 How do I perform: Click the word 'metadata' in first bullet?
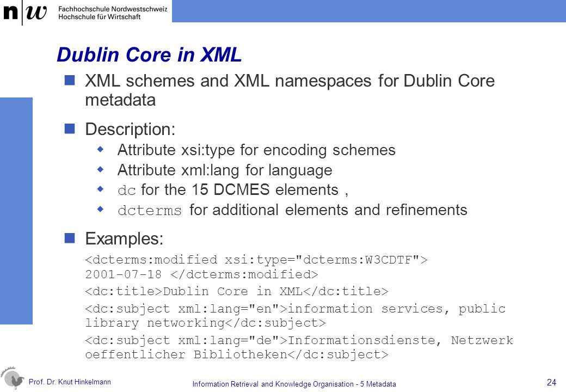coord(120,100)
